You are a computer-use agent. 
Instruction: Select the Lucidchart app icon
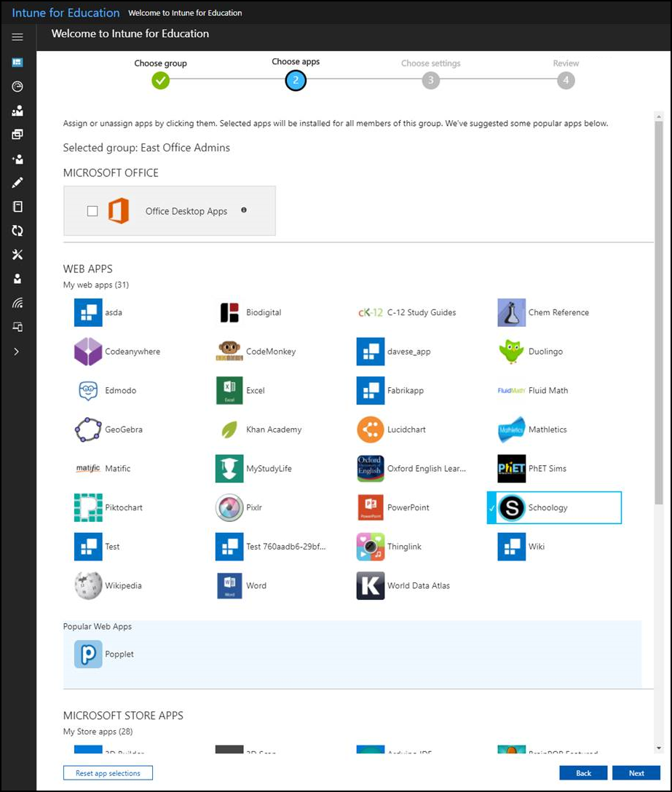(371, 429)
